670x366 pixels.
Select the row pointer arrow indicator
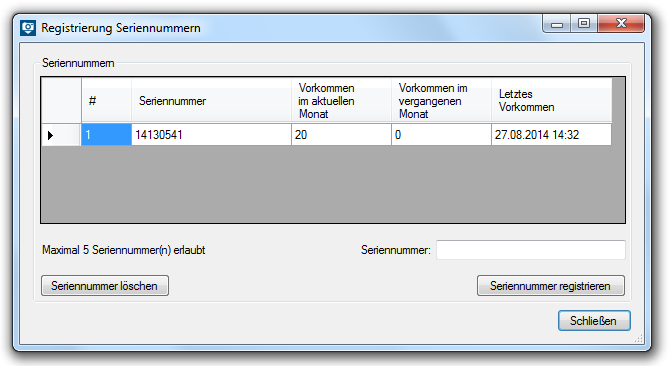pyautogui.click(x=50, y=135)
